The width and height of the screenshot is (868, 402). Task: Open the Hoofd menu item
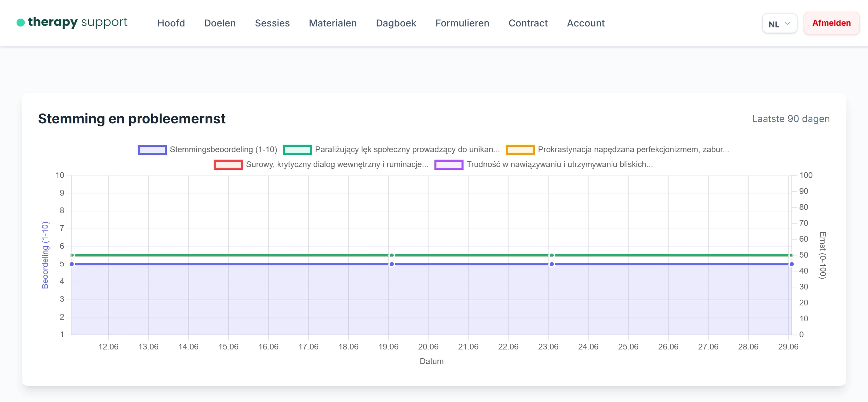[x=171, y=23]
